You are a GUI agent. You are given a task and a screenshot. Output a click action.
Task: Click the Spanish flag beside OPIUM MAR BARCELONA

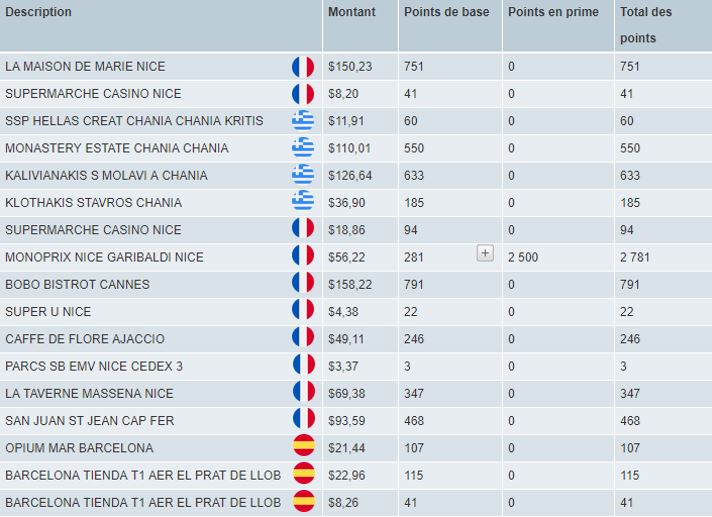click(x=303, y=447)
